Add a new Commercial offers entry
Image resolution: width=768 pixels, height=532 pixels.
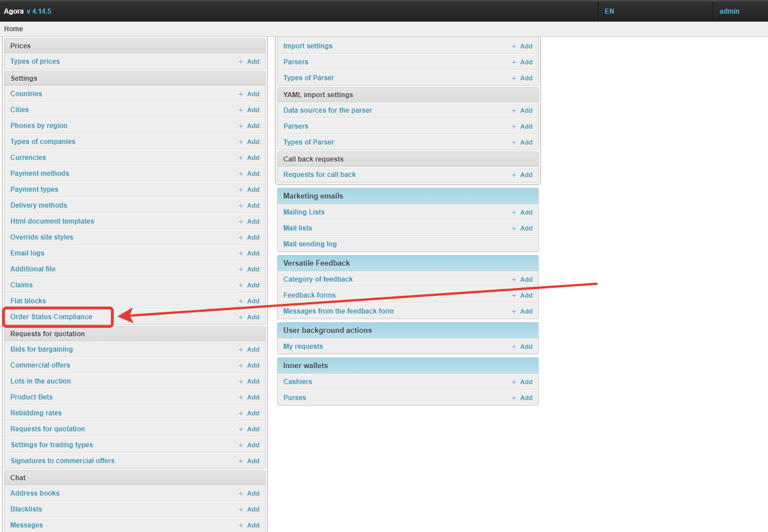(253, 365)
